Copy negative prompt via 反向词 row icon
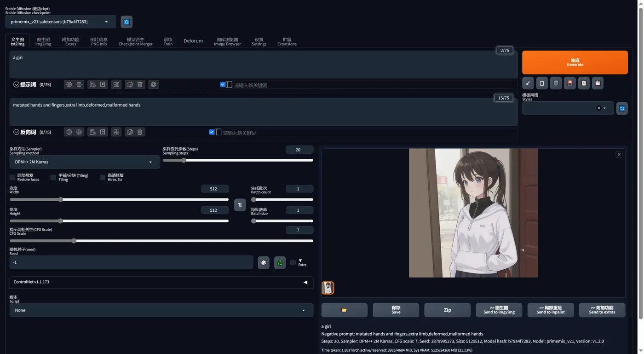 point(130,132)
